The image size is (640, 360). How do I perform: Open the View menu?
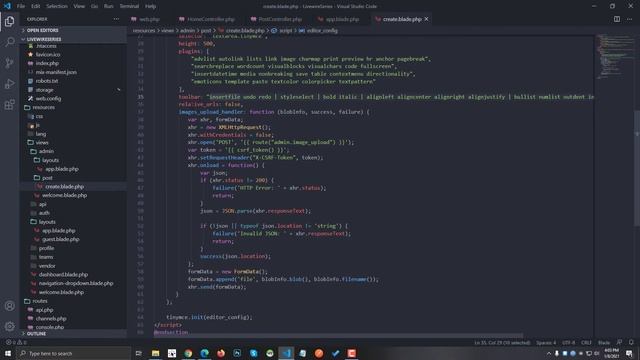(79, 6)
